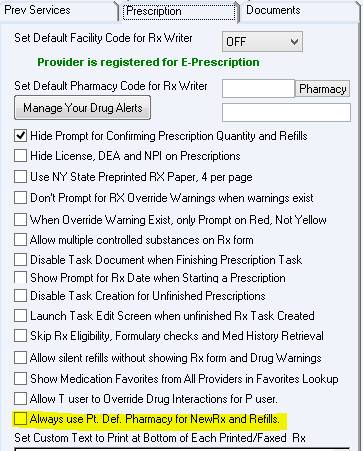Check Disable Task Document when Finishing Prescription

point(20,260)
